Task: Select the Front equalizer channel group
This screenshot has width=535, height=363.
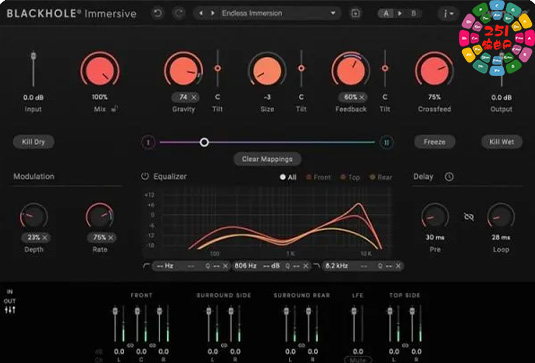Action: click(318, 177)
